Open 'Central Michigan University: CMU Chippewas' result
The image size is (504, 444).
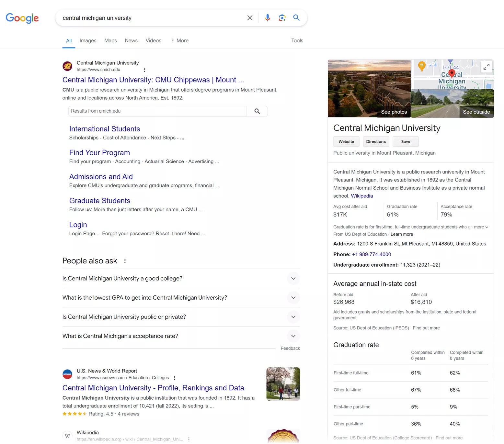(x=153, y=80)
